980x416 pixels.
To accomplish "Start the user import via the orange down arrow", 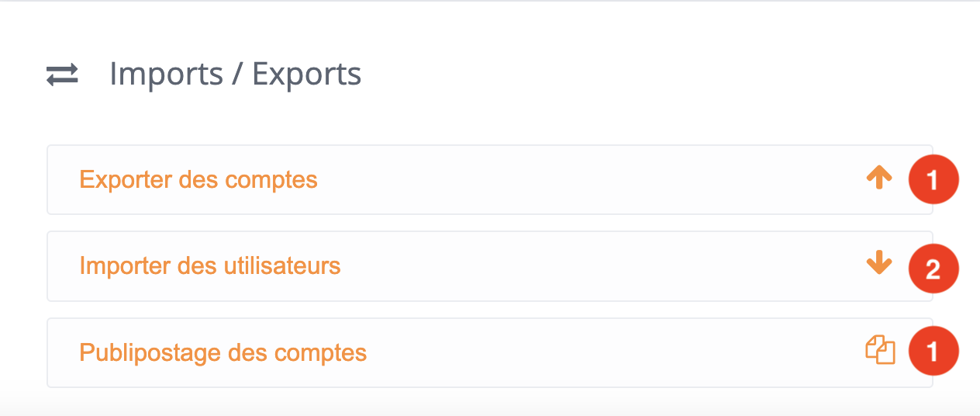I will [879, 264].
